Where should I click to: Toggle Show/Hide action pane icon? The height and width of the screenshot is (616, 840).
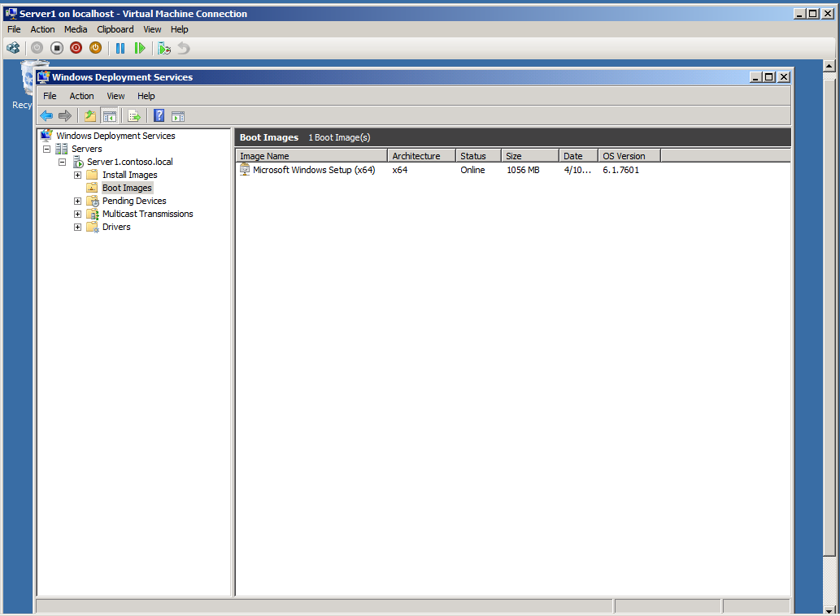tap(178, 115)
